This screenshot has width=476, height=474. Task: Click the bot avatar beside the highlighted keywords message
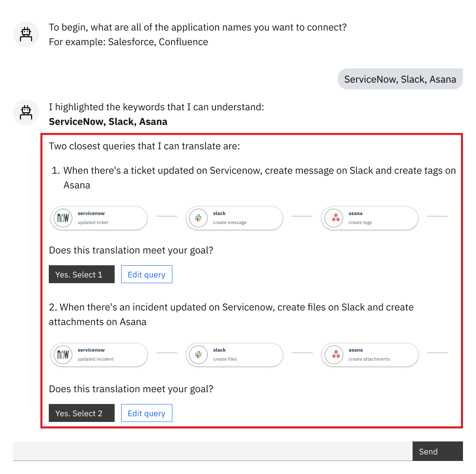click(26, 112)
